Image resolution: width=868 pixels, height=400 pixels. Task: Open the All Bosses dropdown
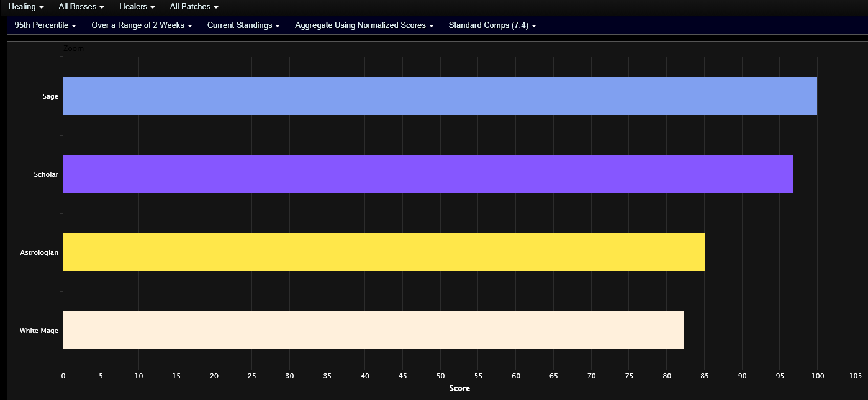click(81, 7)
